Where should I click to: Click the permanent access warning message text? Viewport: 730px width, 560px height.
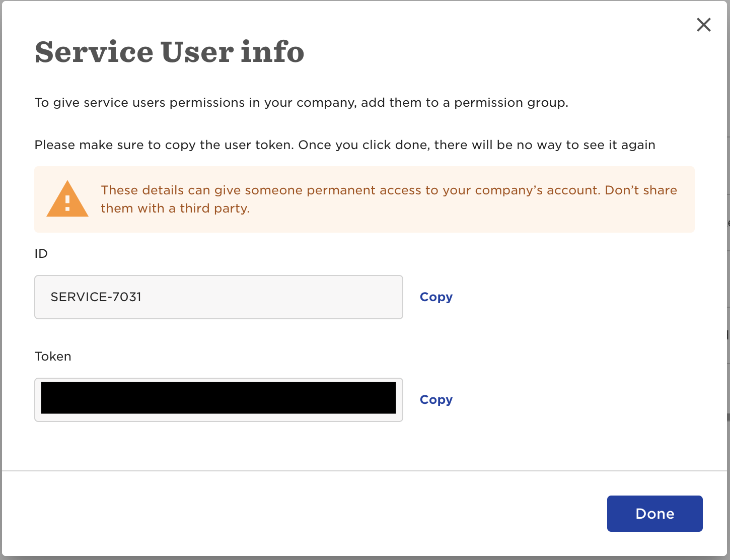click(x=389, y=199)
